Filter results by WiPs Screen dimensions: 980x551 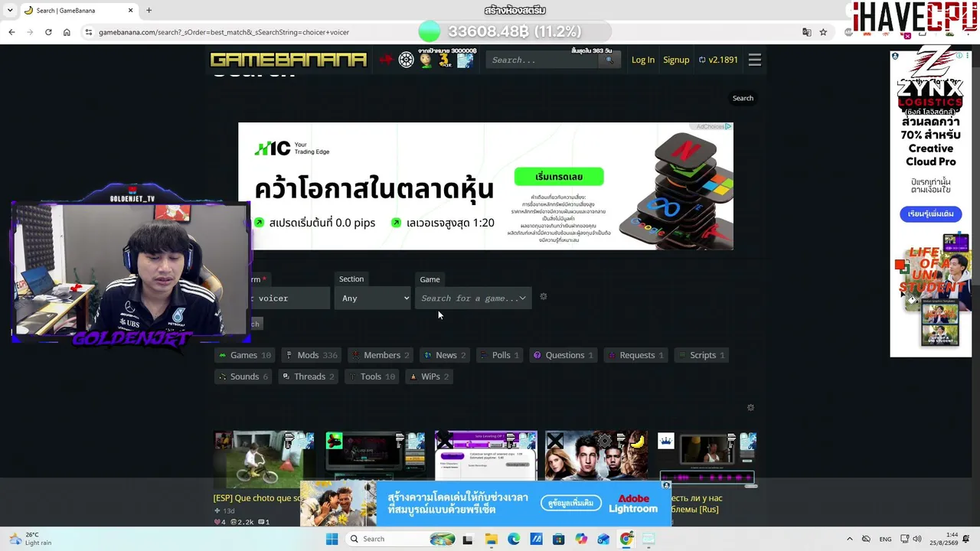(x=430, y=377)
